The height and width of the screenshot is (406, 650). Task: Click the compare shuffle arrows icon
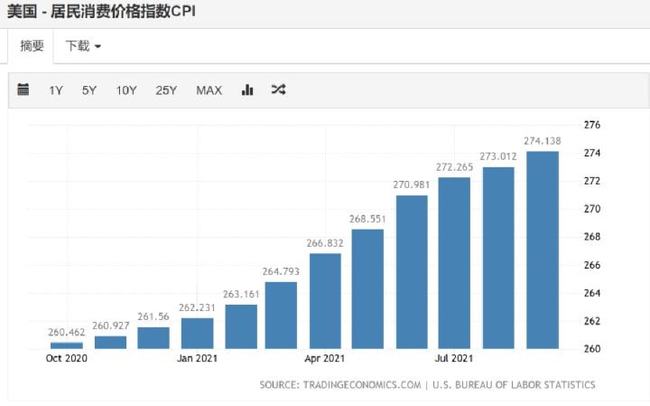click(x=278, y=89)
